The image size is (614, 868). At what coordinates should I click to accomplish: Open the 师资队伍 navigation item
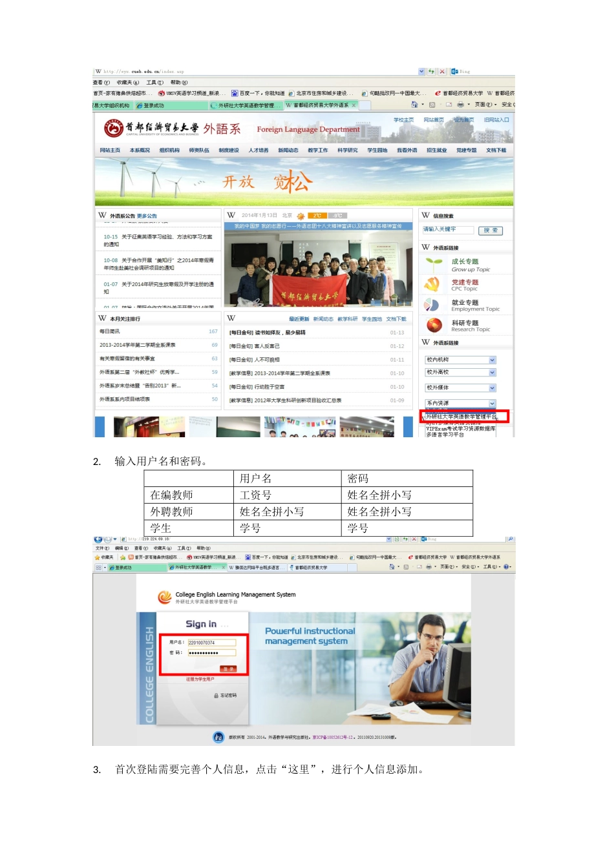coord(199,150)
